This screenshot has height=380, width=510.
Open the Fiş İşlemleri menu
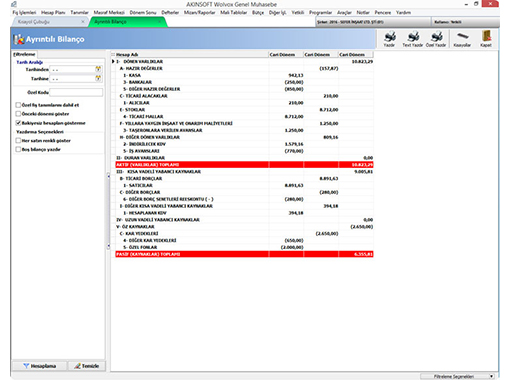tap(24, 12)
